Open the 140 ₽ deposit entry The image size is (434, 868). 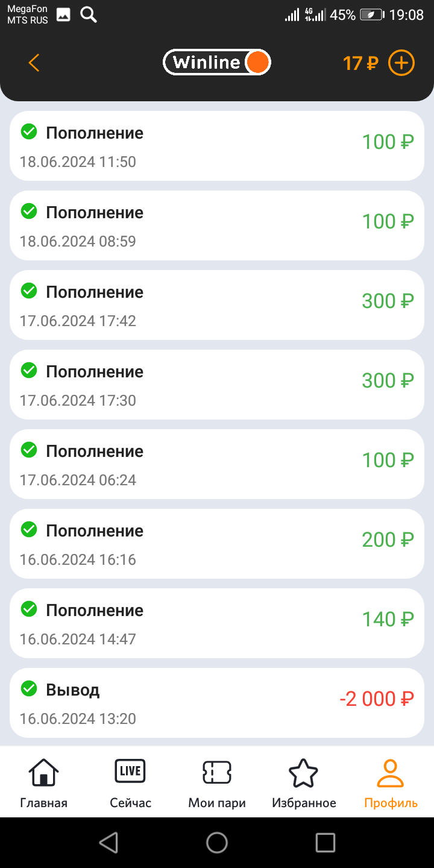click(x=217, y=623)
